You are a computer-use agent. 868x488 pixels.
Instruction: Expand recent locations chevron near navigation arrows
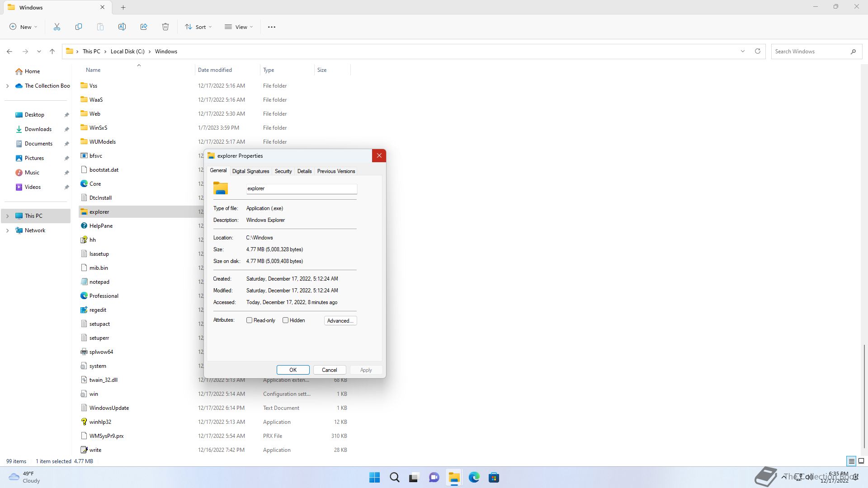tap(39, 52)
